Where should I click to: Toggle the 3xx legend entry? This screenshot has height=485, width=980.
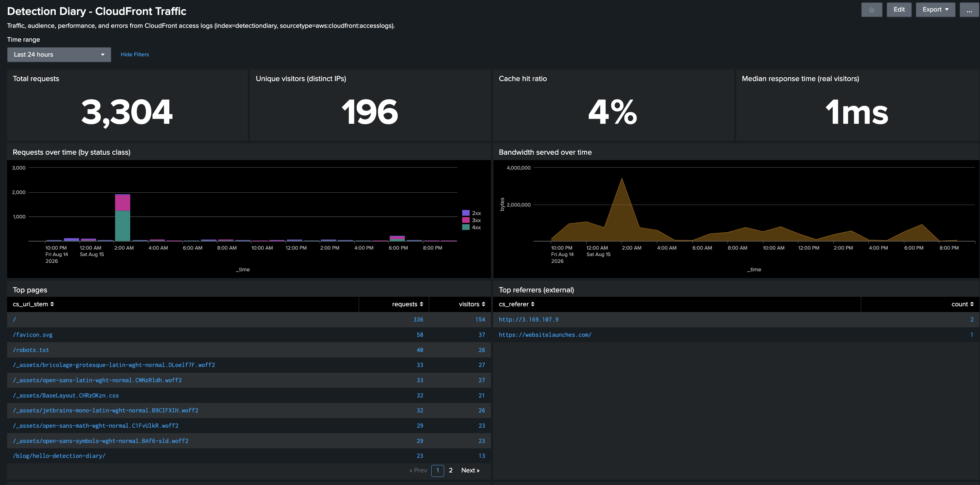point(472,220)
